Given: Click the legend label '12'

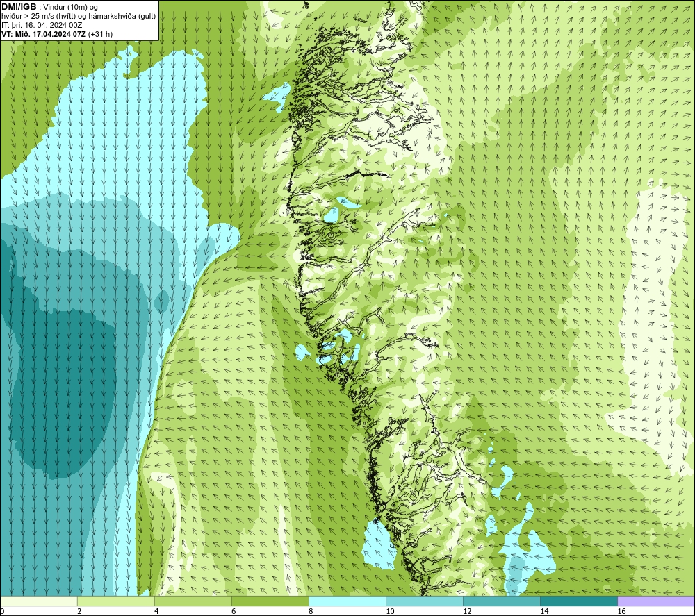Looking at the screenshot, I should [x=467, y=612].
